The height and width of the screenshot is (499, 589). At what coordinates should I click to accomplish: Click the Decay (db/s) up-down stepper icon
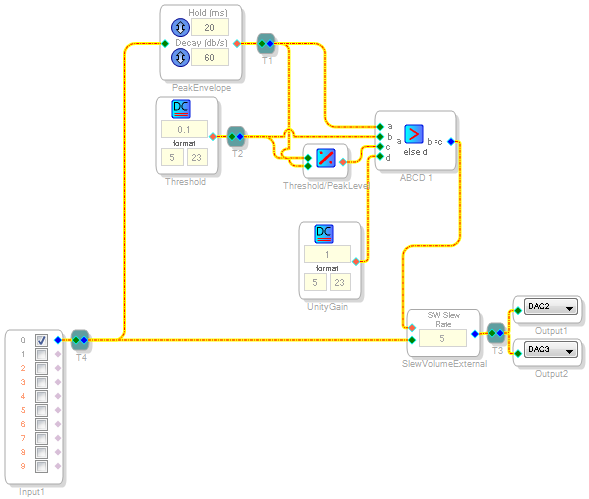point(180,58)
